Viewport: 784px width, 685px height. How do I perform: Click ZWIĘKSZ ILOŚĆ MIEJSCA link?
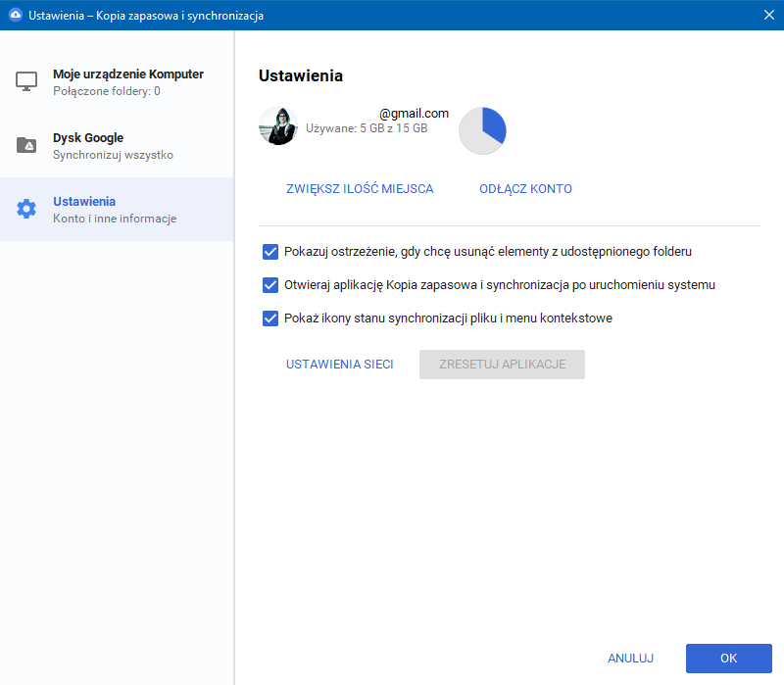pyautogui.click(x=360, y=189)
